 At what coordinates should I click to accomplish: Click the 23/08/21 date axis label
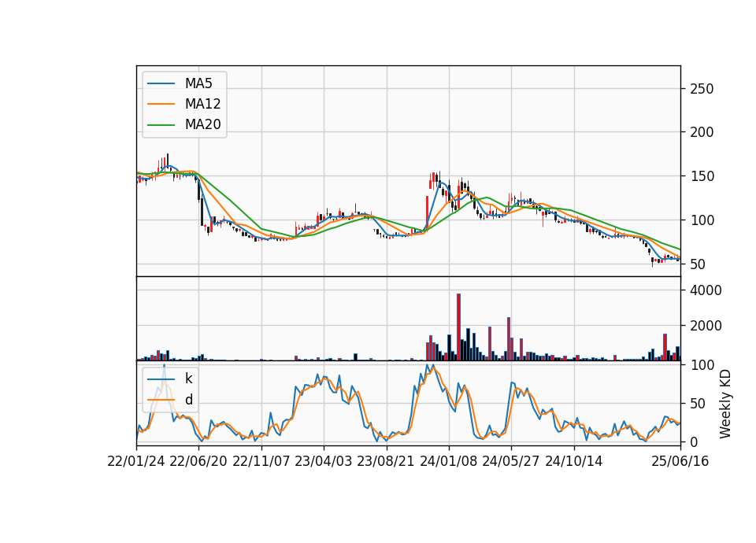386,462
